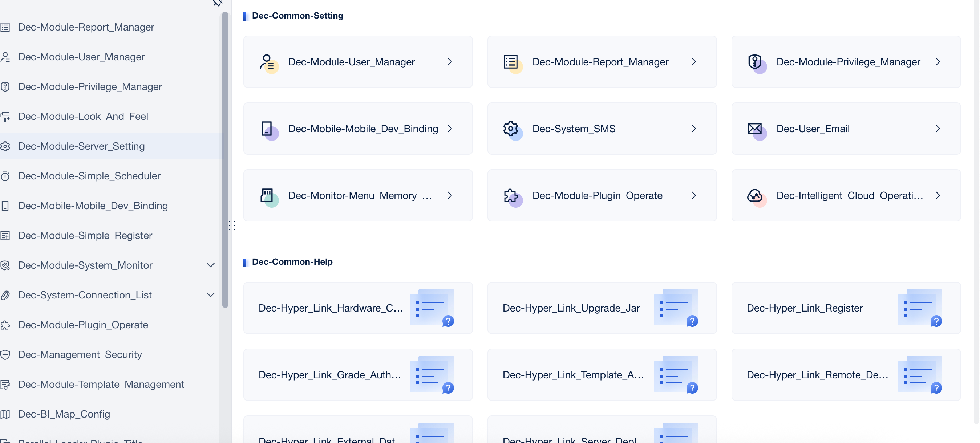Open Report Manager card arrow

[693, 62]
